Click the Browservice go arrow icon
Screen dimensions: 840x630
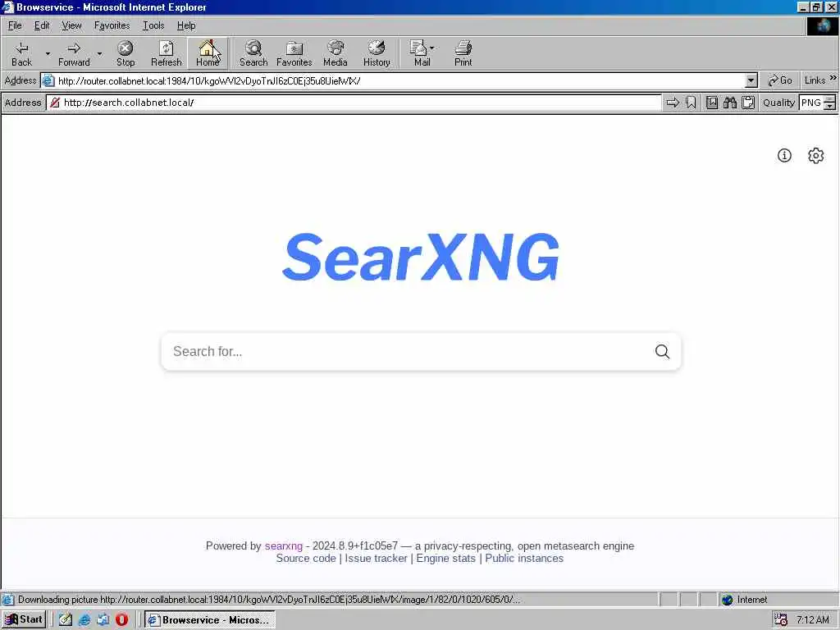673,103
